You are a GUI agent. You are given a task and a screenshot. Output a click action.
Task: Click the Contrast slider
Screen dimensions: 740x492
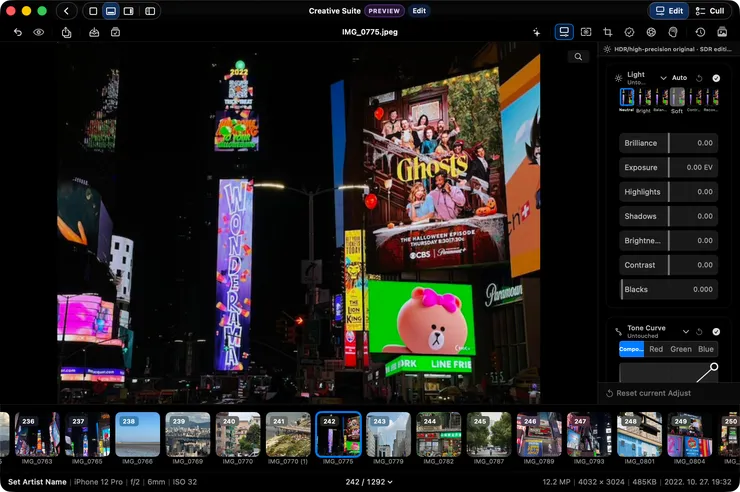click(668, 265)
